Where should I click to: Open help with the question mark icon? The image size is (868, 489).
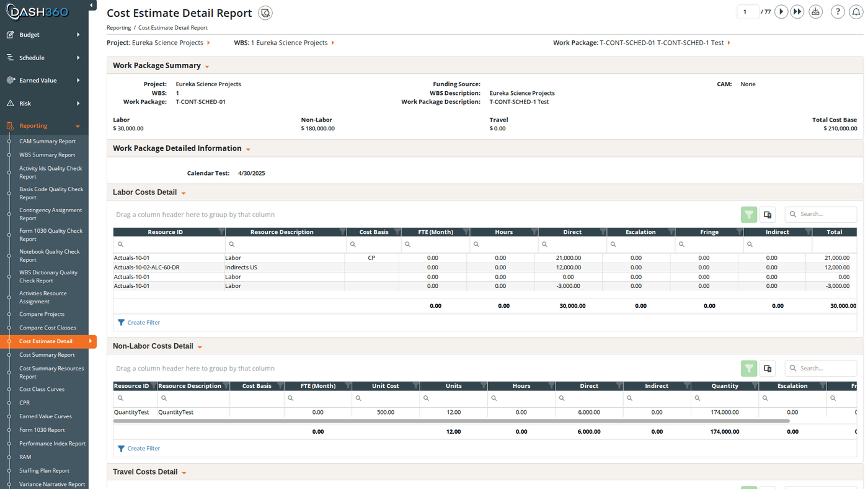coord(838,12)
